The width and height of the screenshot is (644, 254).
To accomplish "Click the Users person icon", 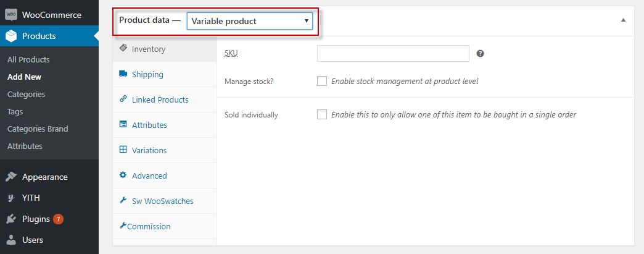I will pyautogui.click(x=11, y=240).
